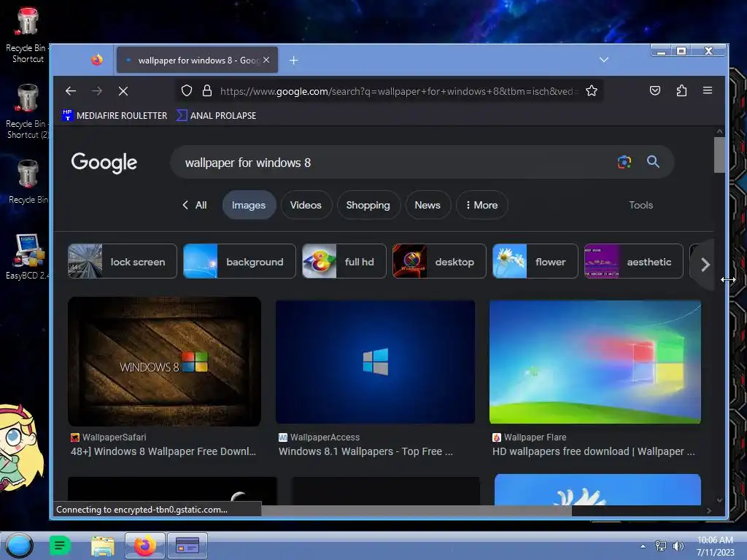Viewport: 747px width, 560px height.
Task: Select the wallpaper for windows 8 tab
Action: click(x=197, y=60)
